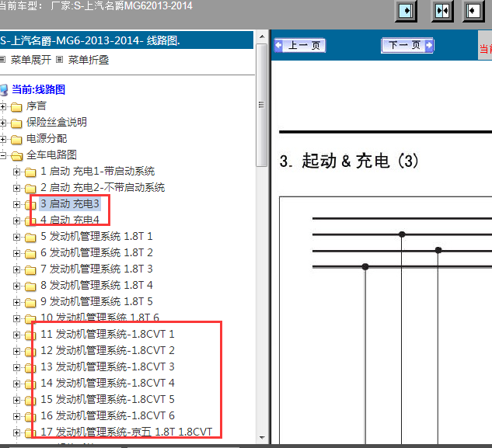Collapse the 全车电路图 folder node

pos(3,155)
